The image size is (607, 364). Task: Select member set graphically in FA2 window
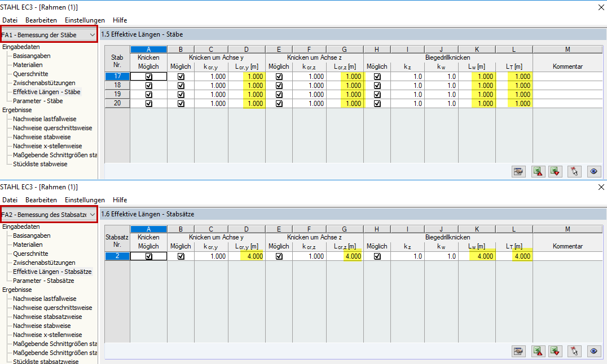[x=574, y=351]
